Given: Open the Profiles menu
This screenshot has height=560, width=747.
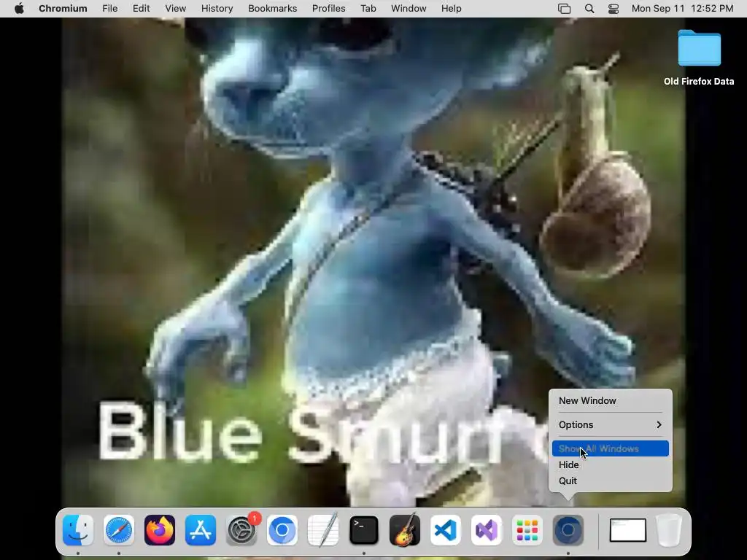Looking at the screenshot, I should (x=329, y=9).
